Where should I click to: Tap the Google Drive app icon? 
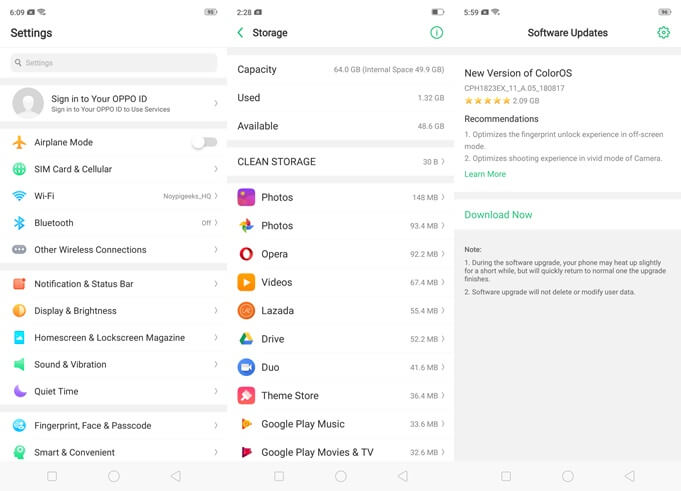click(246, 339)
